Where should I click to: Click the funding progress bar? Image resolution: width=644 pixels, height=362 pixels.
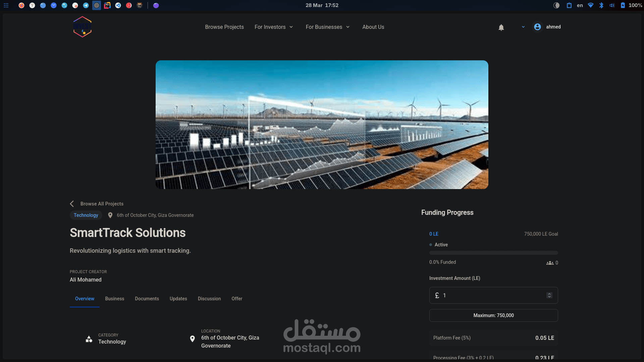coord(493,253)
